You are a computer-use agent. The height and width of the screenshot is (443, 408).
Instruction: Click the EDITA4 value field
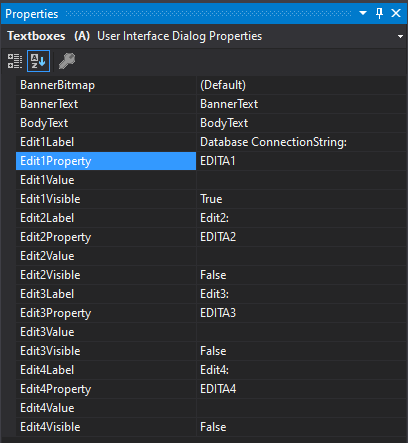click(x=301, y=389)
